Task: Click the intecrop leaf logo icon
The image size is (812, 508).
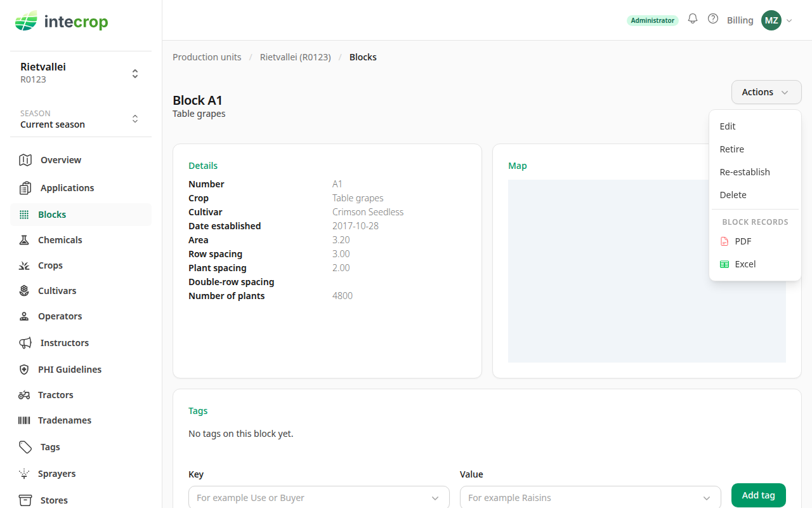Action: pyautogui.click(x=26, y=21)
